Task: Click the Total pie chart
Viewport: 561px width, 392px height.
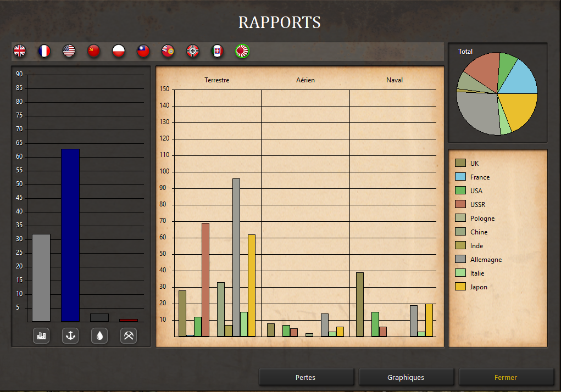Action: [x=497, y=94]
